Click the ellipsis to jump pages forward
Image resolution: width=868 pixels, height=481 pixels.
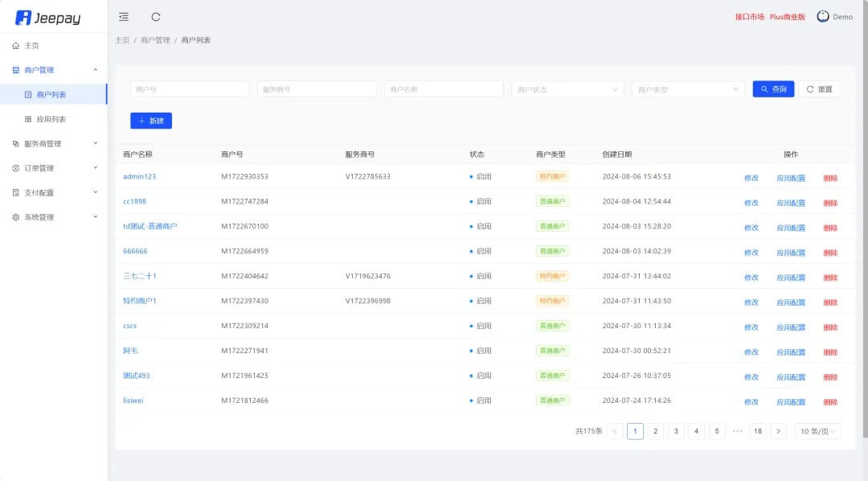click(x=737, y=431)
